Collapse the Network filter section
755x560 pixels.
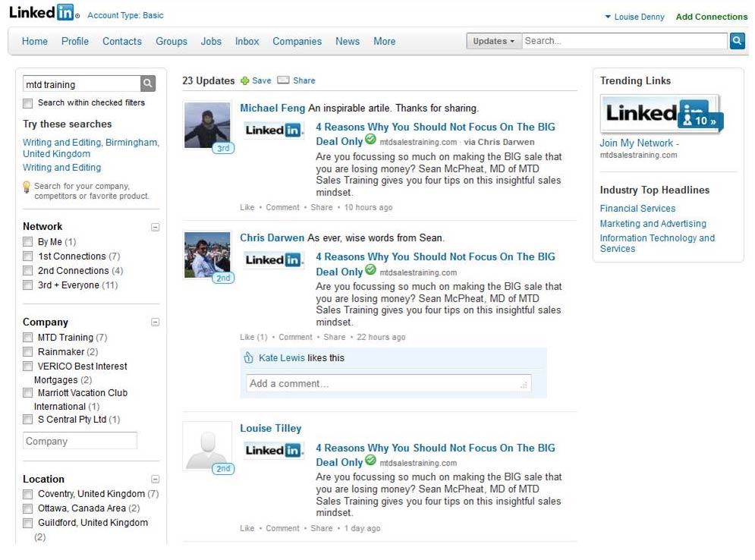[155, 228]
